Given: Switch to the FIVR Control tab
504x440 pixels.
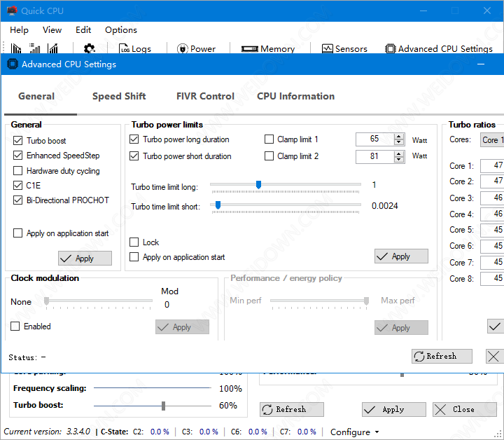Looking at the screenshot, I should tap(205, 96).
